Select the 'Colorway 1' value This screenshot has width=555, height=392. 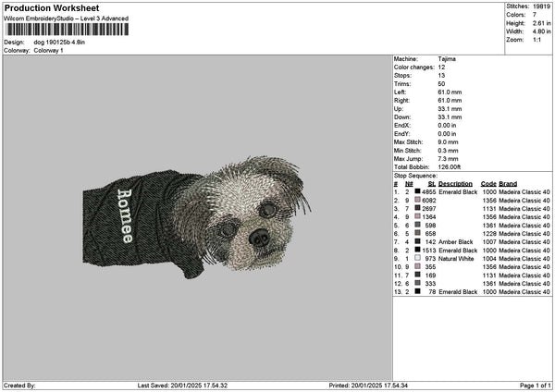48,51
